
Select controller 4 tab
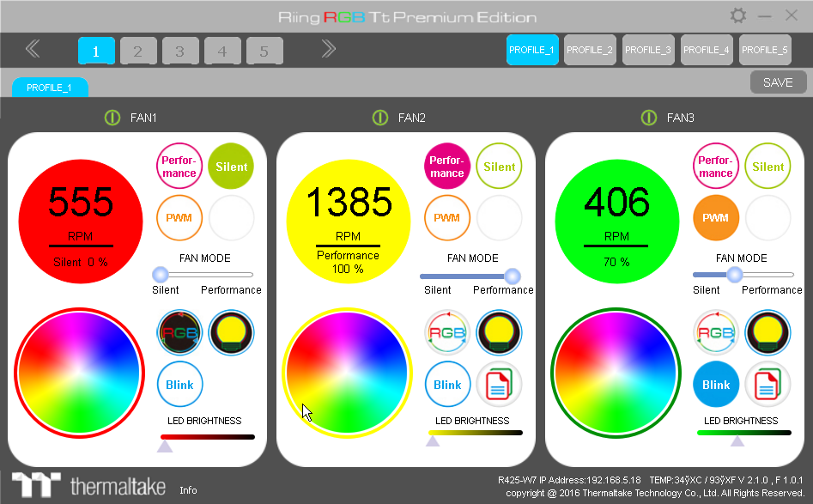(221, 51)
